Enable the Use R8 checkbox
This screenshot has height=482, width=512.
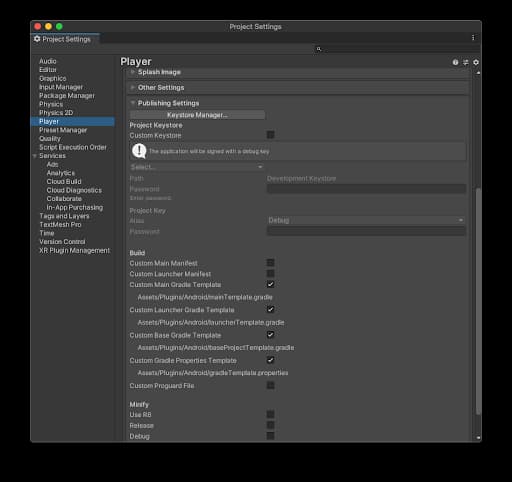(x=271, y=414)
